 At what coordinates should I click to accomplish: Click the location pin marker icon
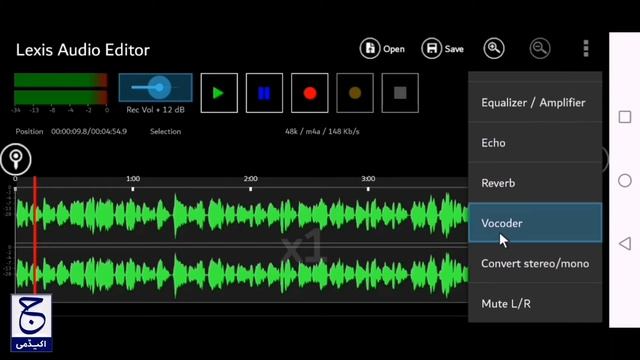pos(16,159)
